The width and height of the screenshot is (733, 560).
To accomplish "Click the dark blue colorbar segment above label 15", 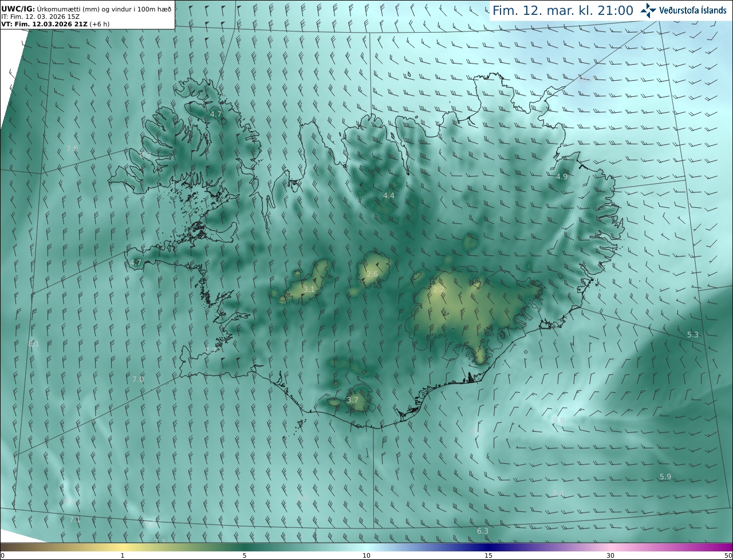I will [488, 547].
